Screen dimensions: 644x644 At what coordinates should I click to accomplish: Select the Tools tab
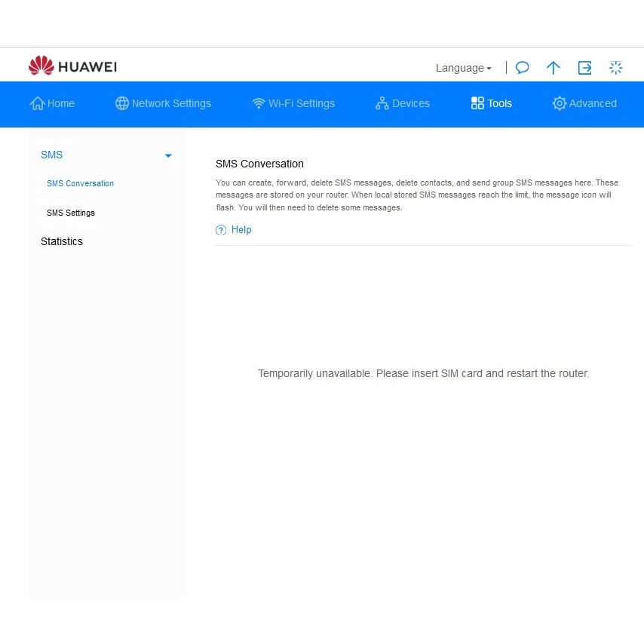(x=491, y=103)
